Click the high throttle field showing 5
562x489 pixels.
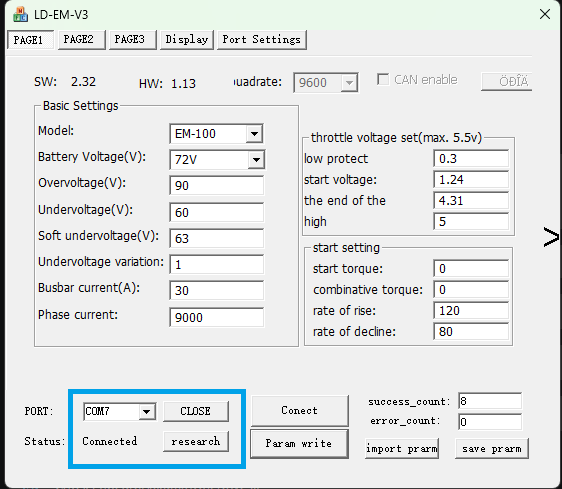pyautogui.click(x=471, y=221)
